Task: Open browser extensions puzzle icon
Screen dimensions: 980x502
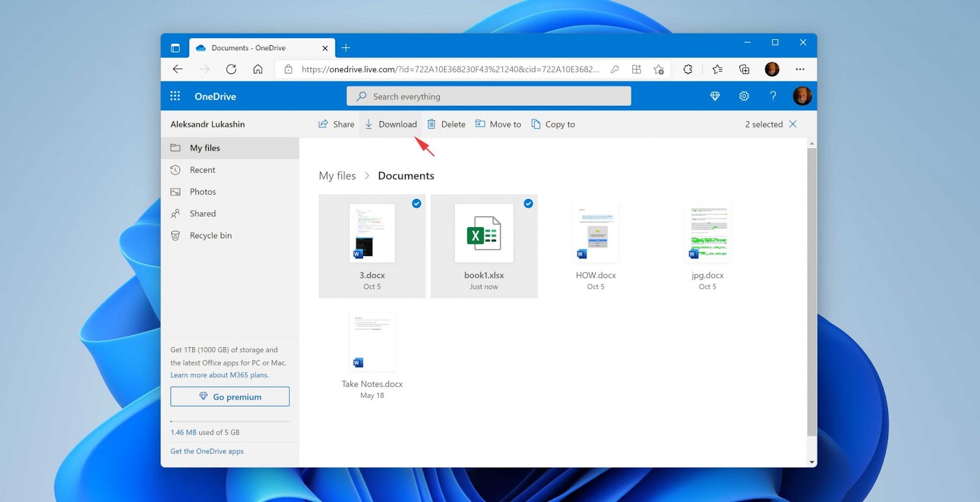Action: click(x=688, y=69)
